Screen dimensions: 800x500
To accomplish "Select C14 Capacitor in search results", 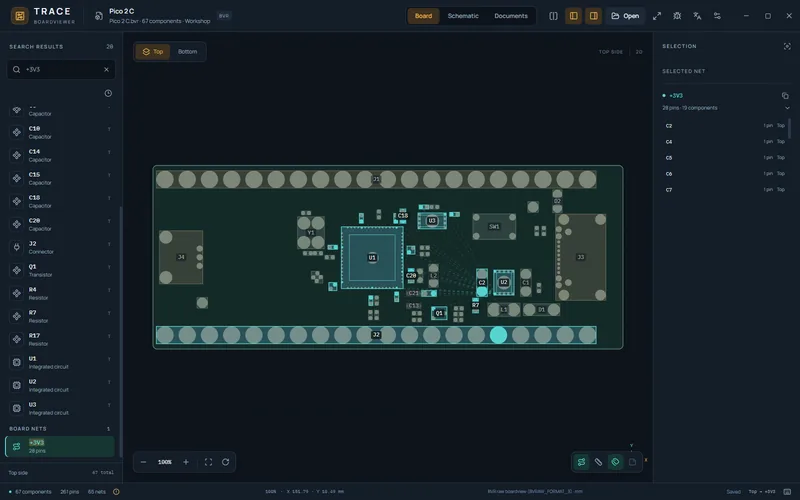I will (61, 155).
